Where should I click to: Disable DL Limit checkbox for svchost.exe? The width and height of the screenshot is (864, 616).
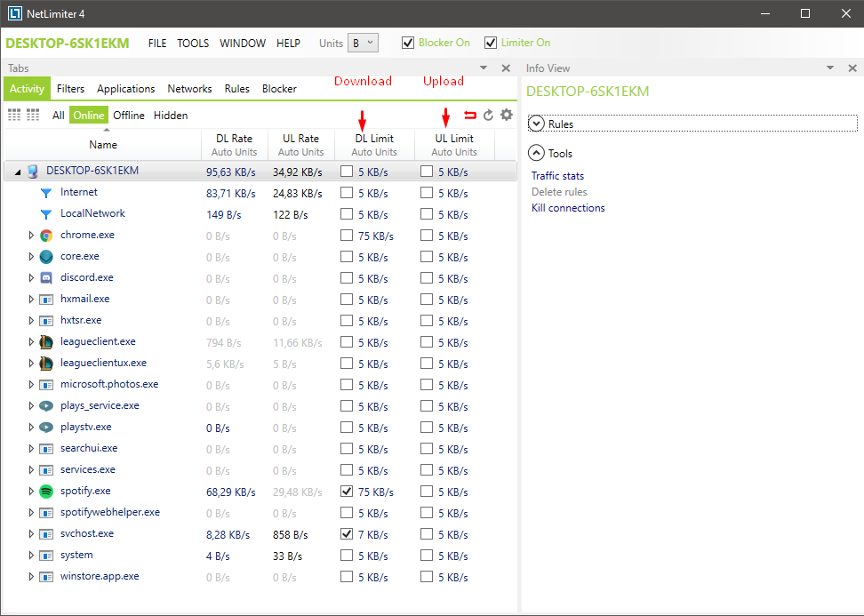tap(347, 534)
